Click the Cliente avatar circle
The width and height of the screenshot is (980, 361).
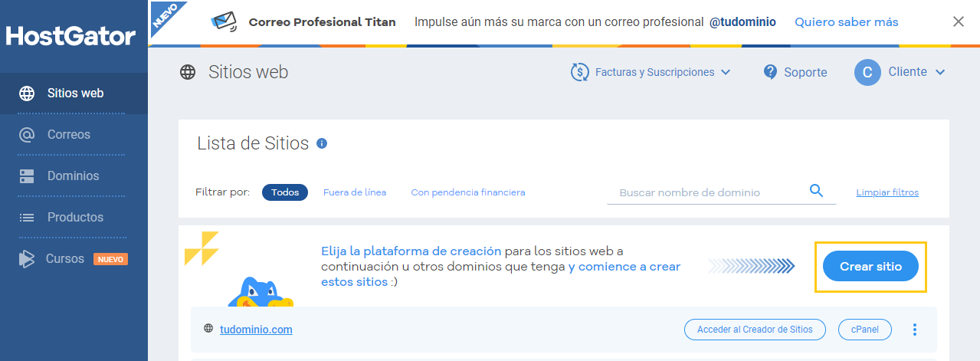tap(867, 73)
